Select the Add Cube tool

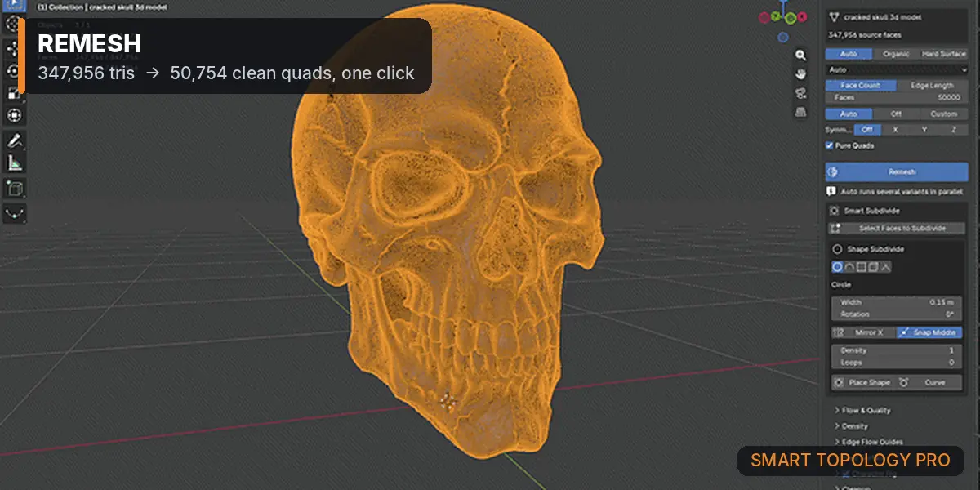[x=15, y=189]
